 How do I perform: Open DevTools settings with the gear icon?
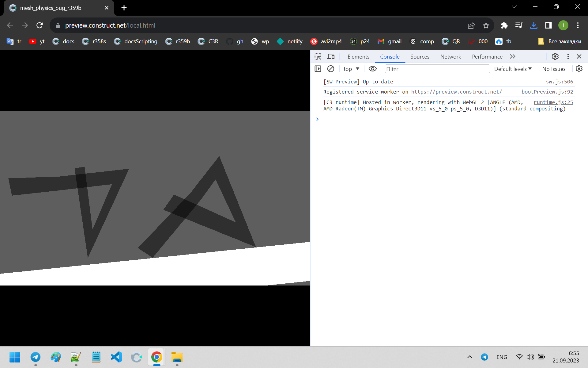click(x=555, y=56)
